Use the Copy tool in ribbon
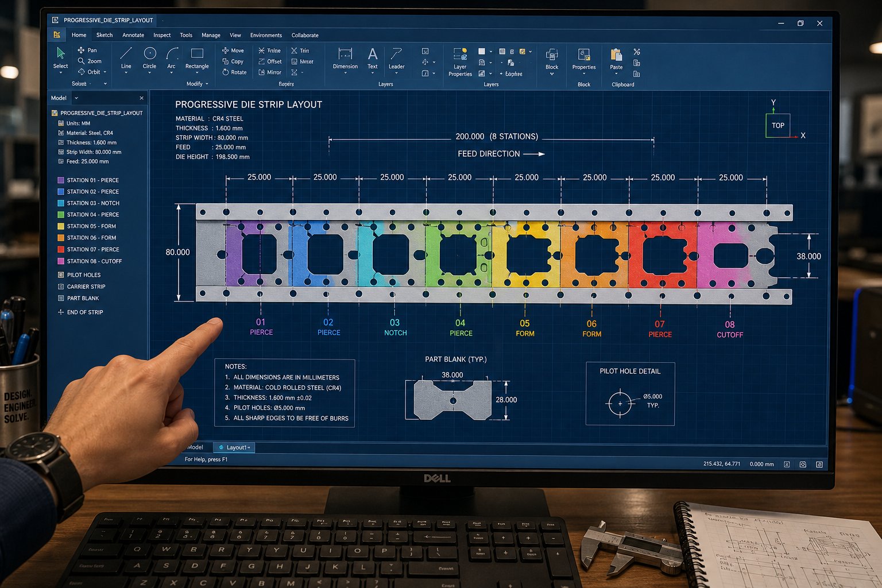882x588 pixels. [233, 61]
